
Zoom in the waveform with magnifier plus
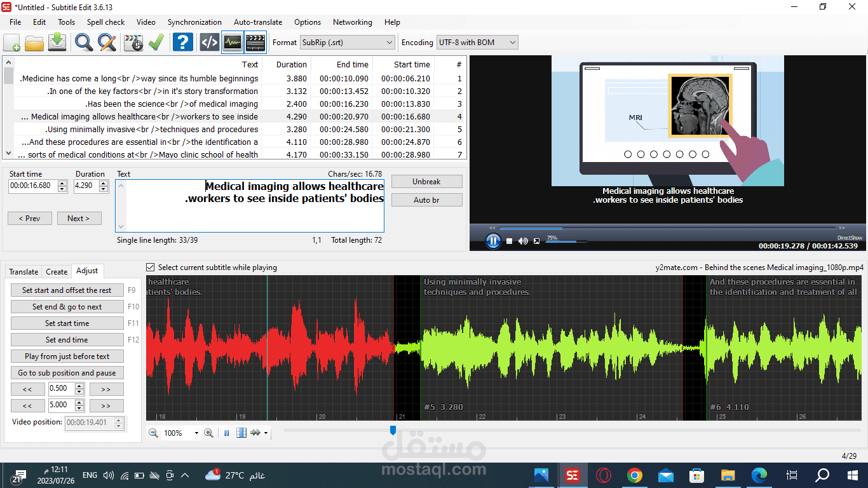tap(208, 433)
